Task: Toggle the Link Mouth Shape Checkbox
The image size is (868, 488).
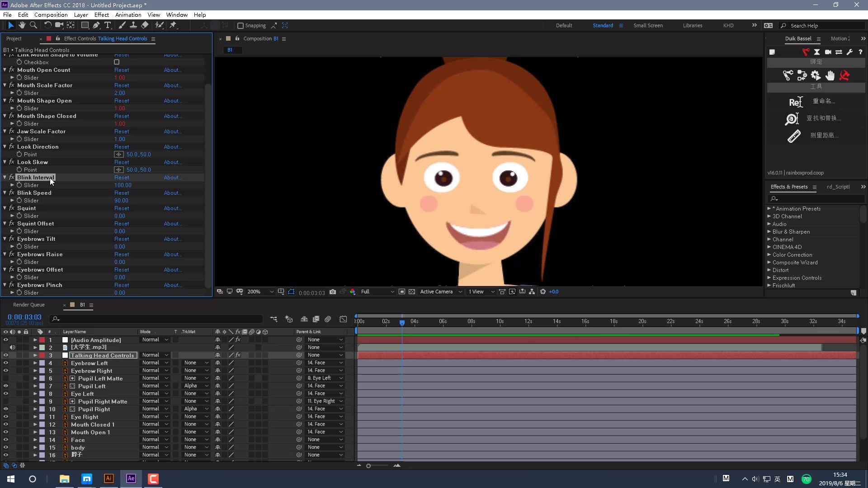Action: (x=117, y=62)
